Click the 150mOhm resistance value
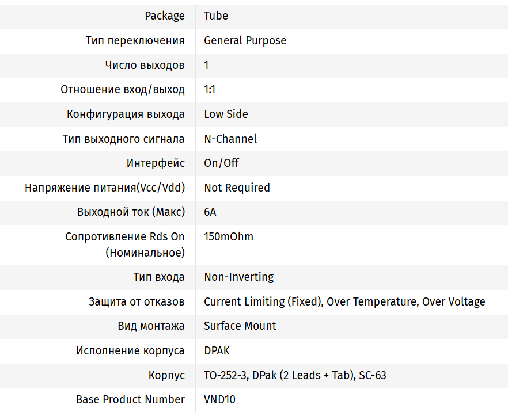 [229, 237]
